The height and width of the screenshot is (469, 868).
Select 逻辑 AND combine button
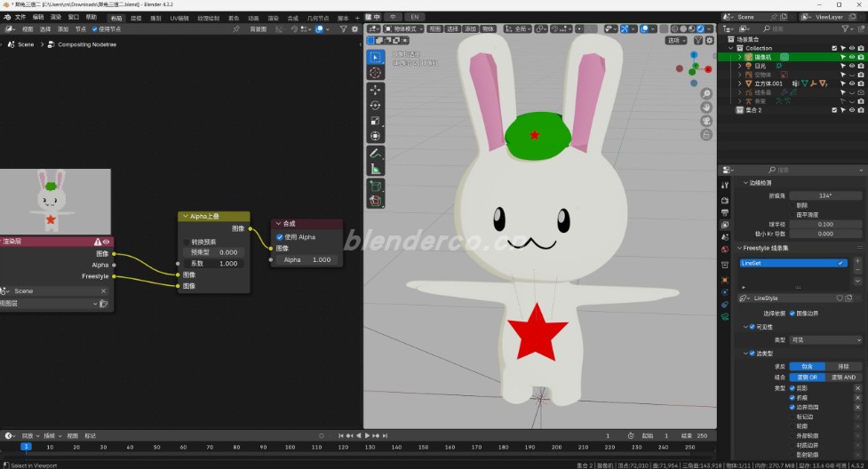tap(844, 378)
